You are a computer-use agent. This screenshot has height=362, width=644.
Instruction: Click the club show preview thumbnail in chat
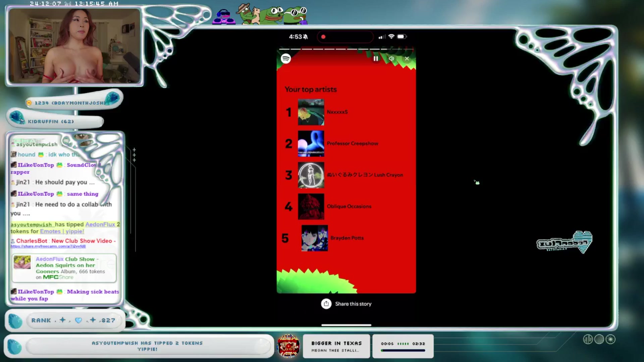pos(22,262)
